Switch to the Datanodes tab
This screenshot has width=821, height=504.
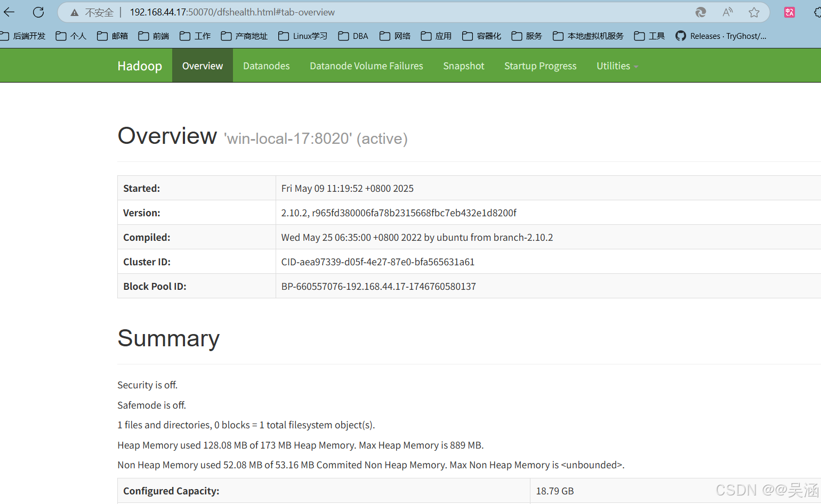(x=267, y=66)
